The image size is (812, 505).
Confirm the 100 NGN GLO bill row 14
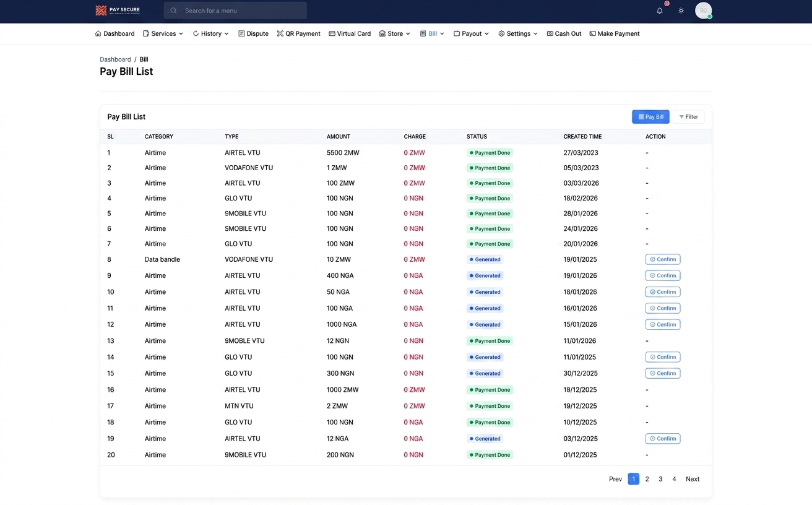tap(663, 357)
